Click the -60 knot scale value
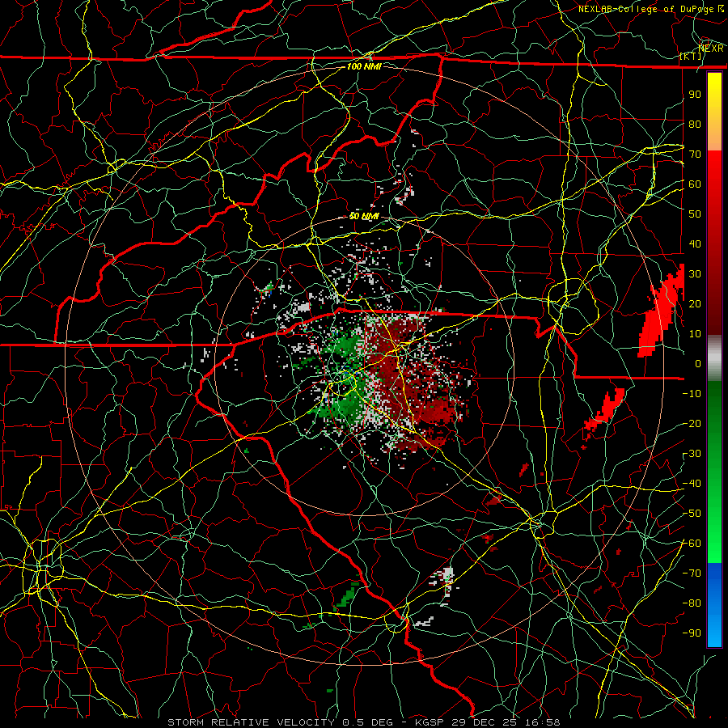 (692, 544)
